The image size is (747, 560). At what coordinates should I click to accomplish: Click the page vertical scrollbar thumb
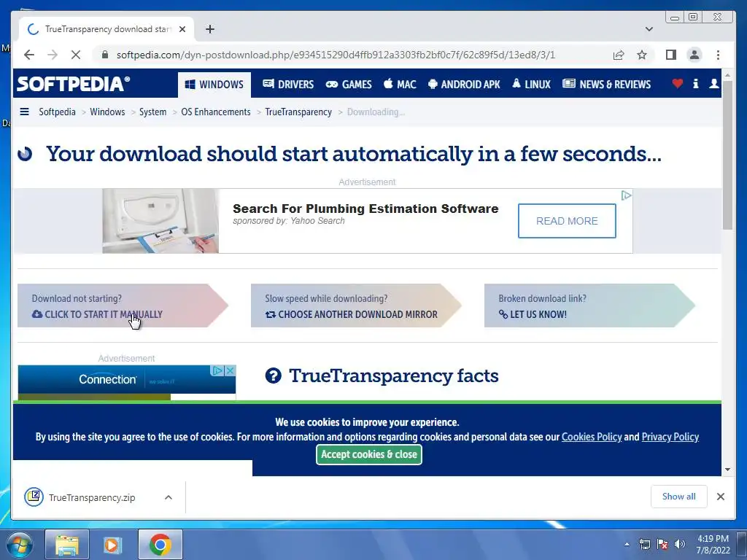pos(727,155)
